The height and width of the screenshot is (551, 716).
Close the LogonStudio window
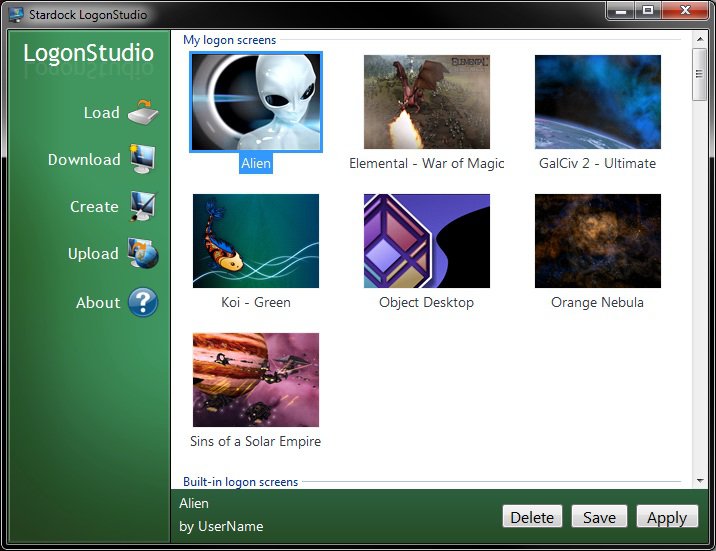coord(685,10)
